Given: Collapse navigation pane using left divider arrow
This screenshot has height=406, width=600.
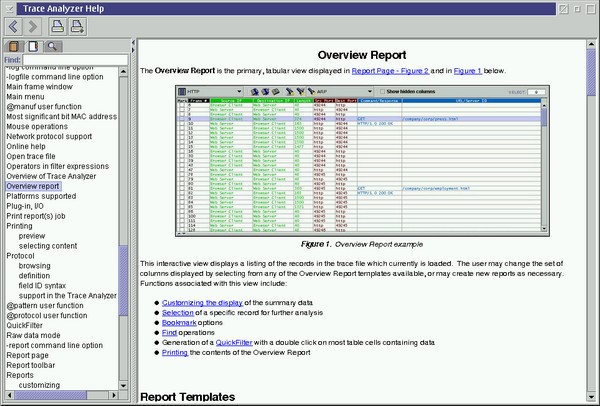Looking at the screenshot, I should (133, 42).
